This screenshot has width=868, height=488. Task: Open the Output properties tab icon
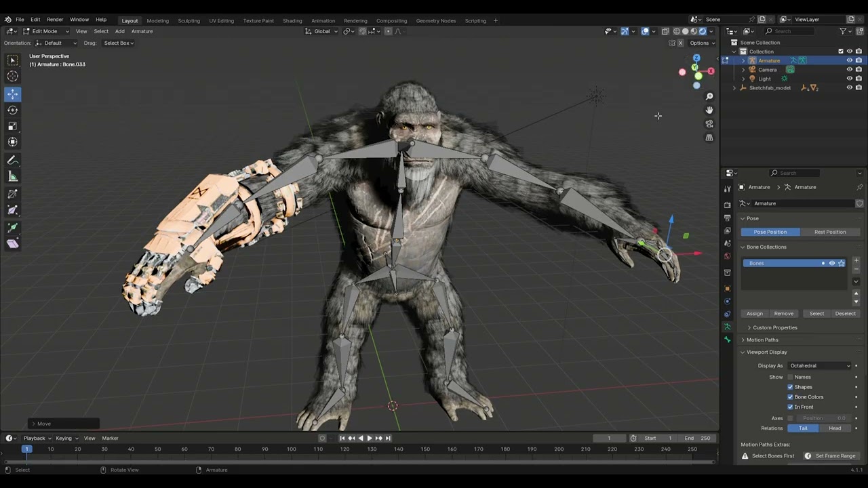pyautogui.click(x=728, y=218)
